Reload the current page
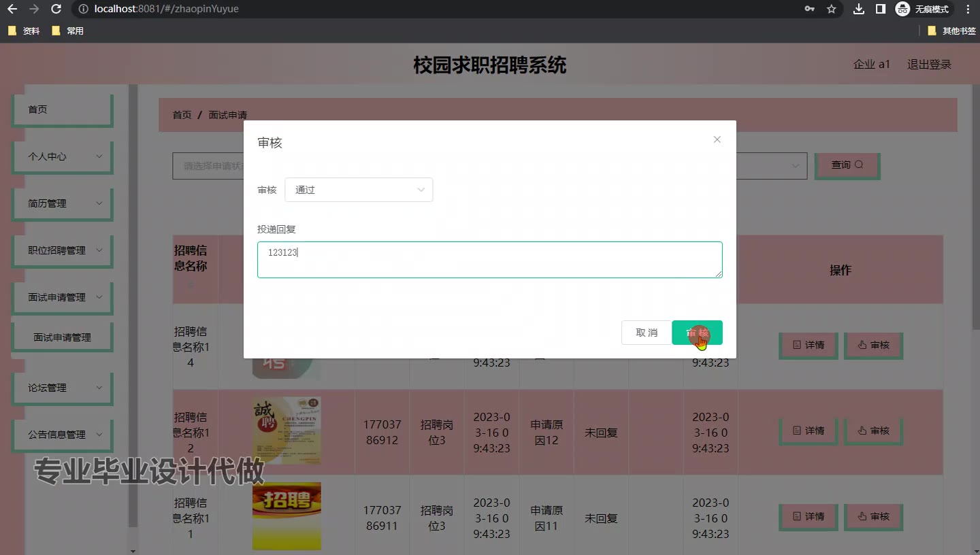This screenshot has width=980, height=555. pyautogui.click(x=56, y=9)
